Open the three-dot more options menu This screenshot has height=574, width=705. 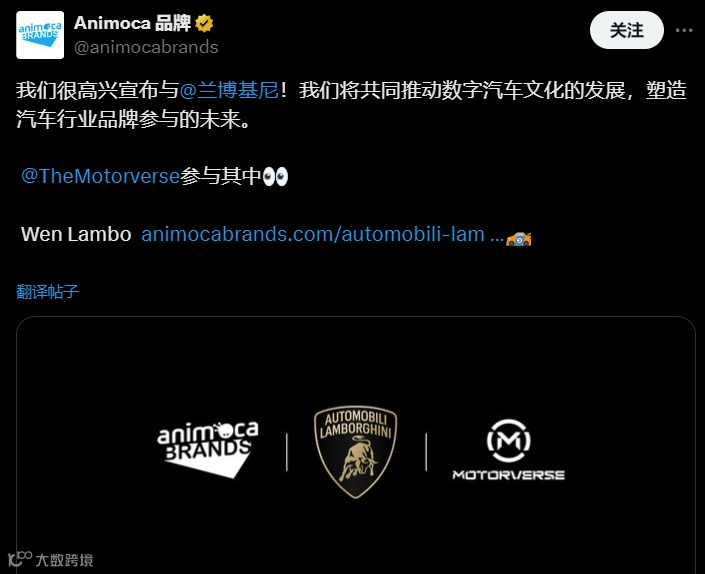coord(684,31)
